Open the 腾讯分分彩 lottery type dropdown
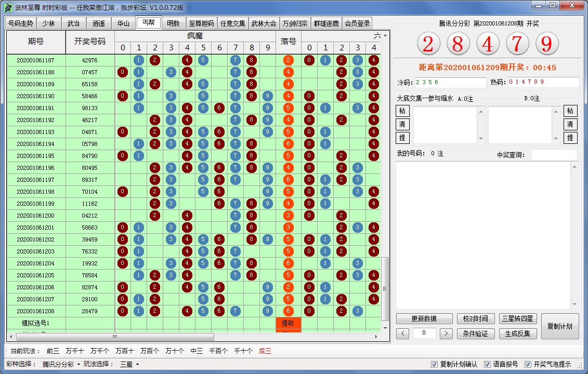Image resolution: width=588 pixels, height=374 pixels. tap(61, 364)
